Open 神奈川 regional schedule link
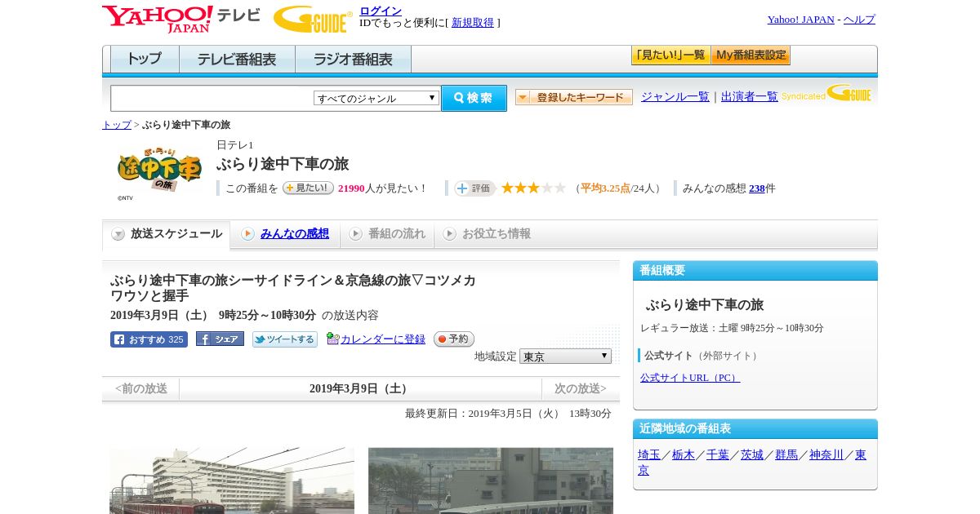Viewport: 980px width, 514px height. tap(826, 455)
